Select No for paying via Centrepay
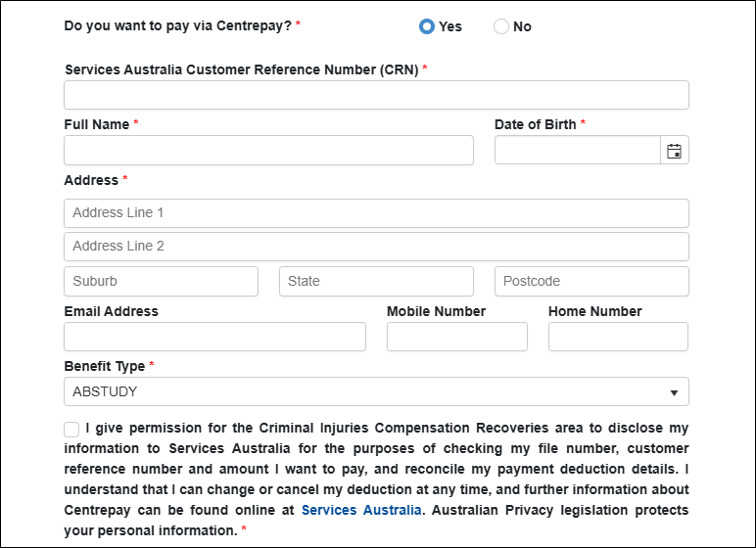Screen dimensions: 756x548 pos(501,26)
